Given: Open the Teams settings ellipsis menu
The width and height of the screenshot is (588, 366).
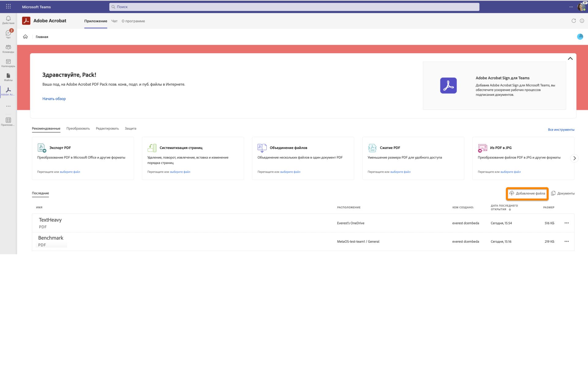Looking at the screenshot, I should pos(571,7).
